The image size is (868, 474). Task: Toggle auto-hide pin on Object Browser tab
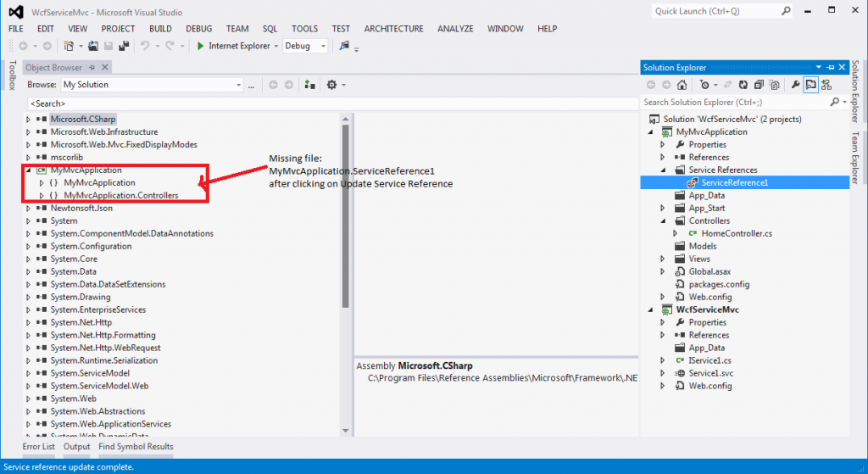(92, 68)
